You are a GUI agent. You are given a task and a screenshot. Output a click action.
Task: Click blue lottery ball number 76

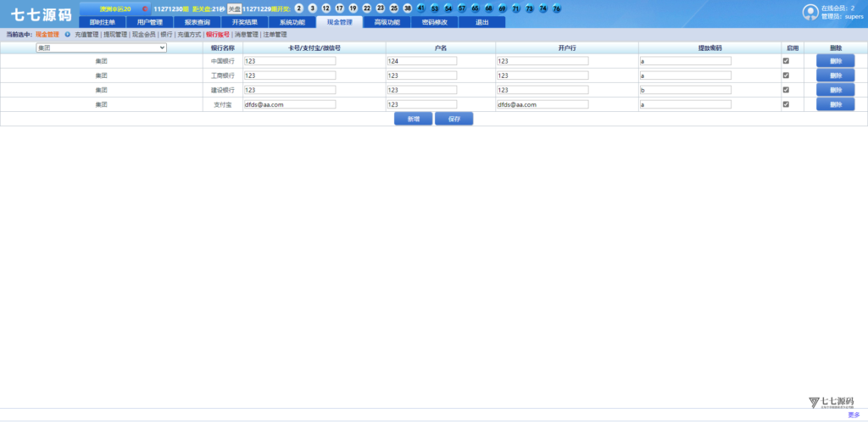coord(557,8)
